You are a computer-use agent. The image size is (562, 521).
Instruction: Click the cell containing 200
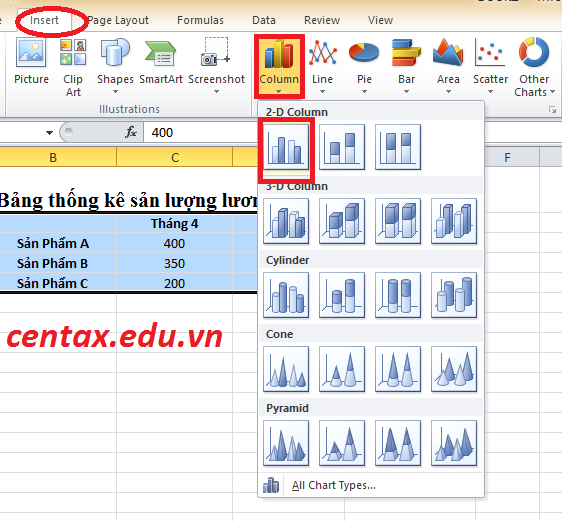[x=175, y=283]
